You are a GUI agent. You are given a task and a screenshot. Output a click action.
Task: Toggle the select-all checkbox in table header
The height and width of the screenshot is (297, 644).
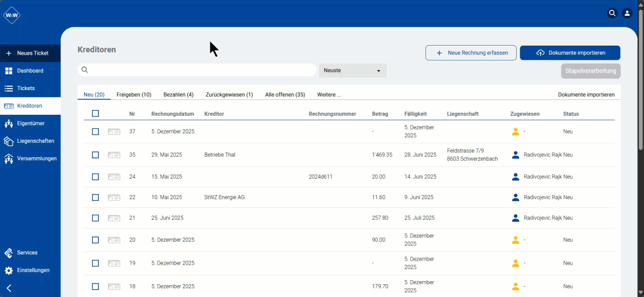pyautogui.click(x=95, y=114)
